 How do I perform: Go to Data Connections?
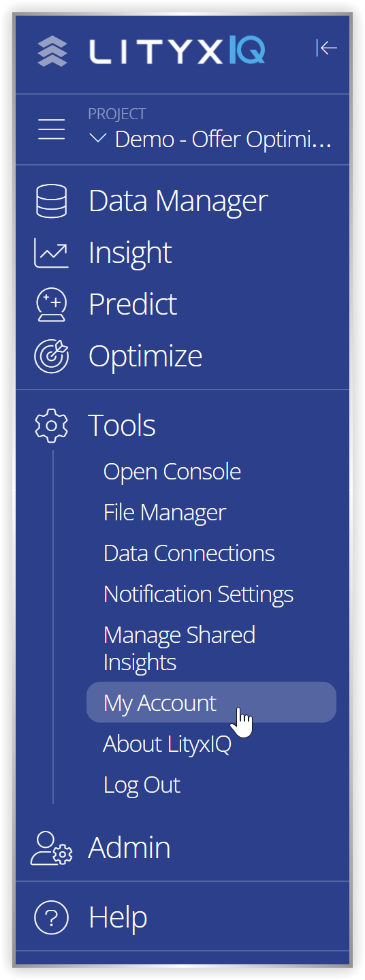click(189, 554)
